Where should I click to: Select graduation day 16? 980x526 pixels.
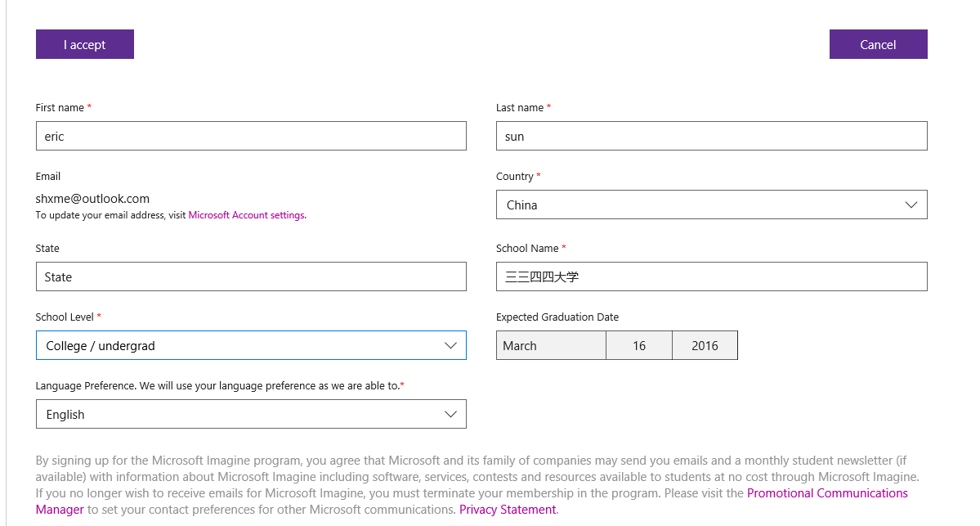click(638, 345)
